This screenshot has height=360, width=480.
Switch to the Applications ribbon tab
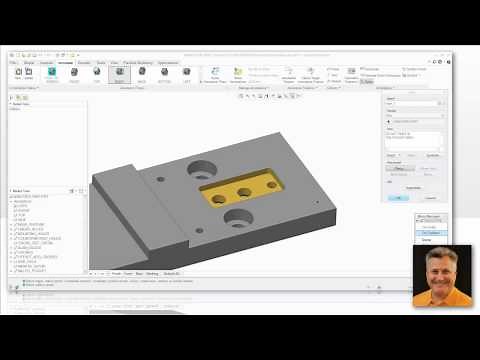(x=168, y=63)
